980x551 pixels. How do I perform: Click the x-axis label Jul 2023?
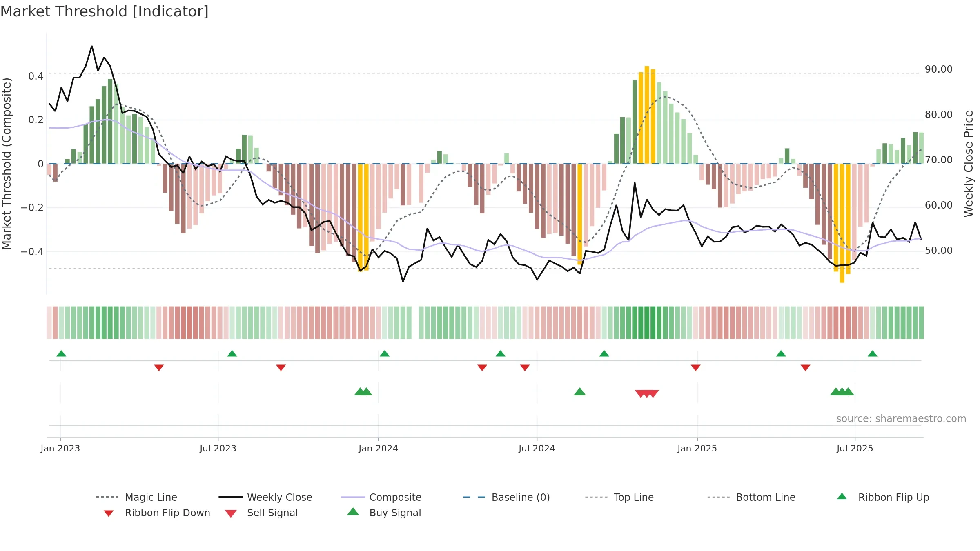point(218,448)
